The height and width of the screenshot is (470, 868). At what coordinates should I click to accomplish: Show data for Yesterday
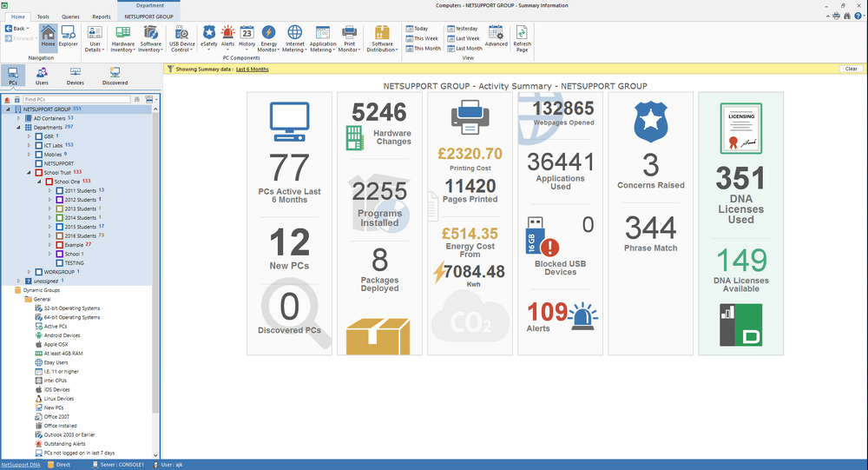pos(463,29)
